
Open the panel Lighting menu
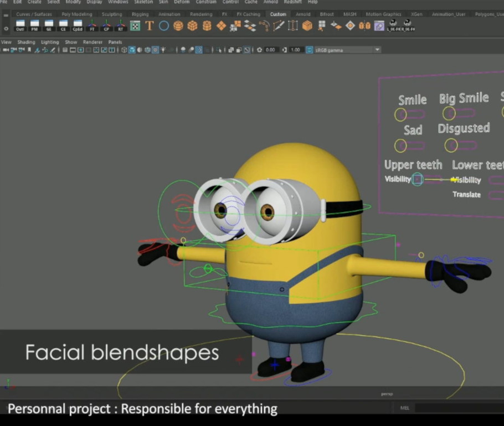pos(50,42)
